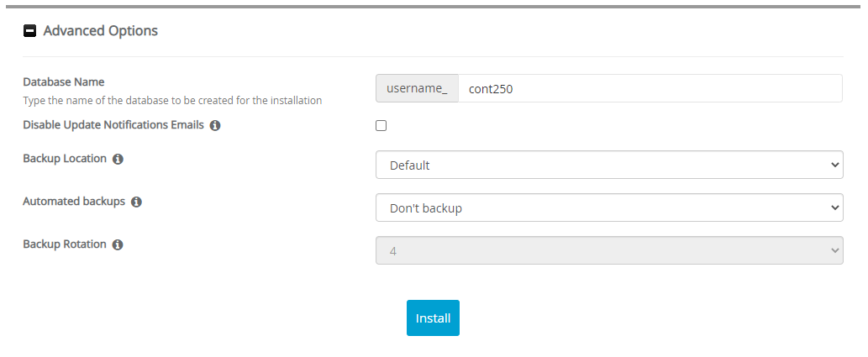The image size is (868, 357).
Task: Open the Backup Location dropdown set to Default
Action: [608, 165]
